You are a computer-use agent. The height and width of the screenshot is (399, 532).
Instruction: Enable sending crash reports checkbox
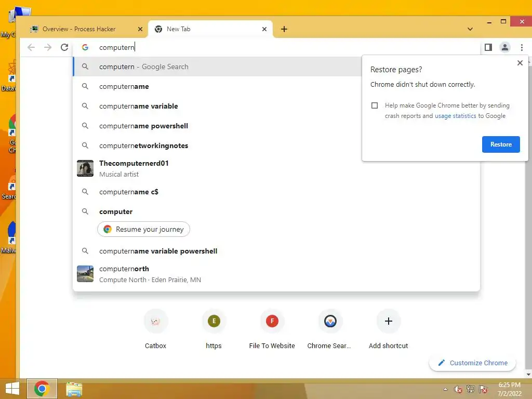click(375, 105)
